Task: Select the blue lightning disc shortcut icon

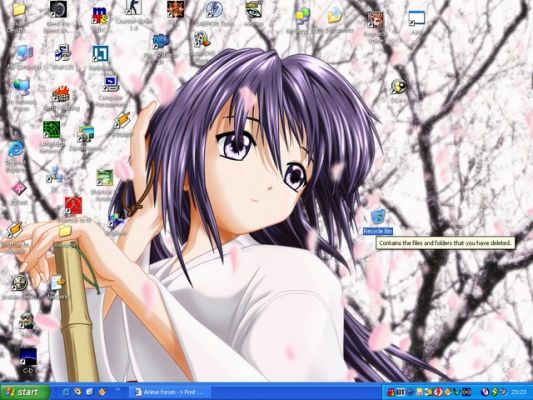Action: click(214, 10)
